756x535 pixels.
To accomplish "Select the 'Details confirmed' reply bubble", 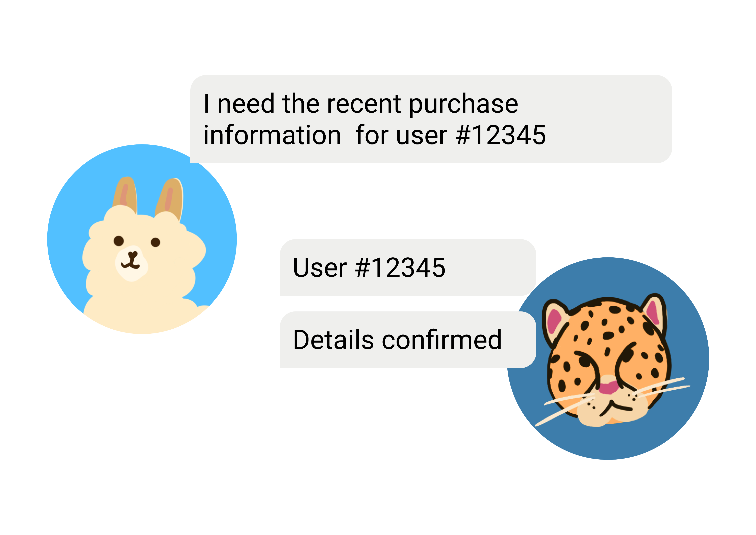I will (408, 340).
